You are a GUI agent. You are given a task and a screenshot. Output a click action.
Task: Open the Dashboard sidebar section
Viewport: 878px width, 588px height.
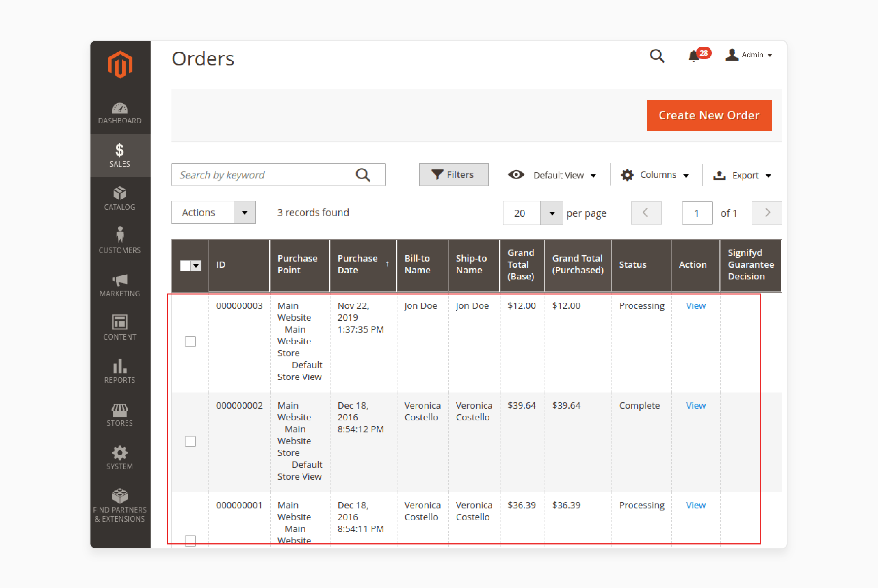point(120,113)
